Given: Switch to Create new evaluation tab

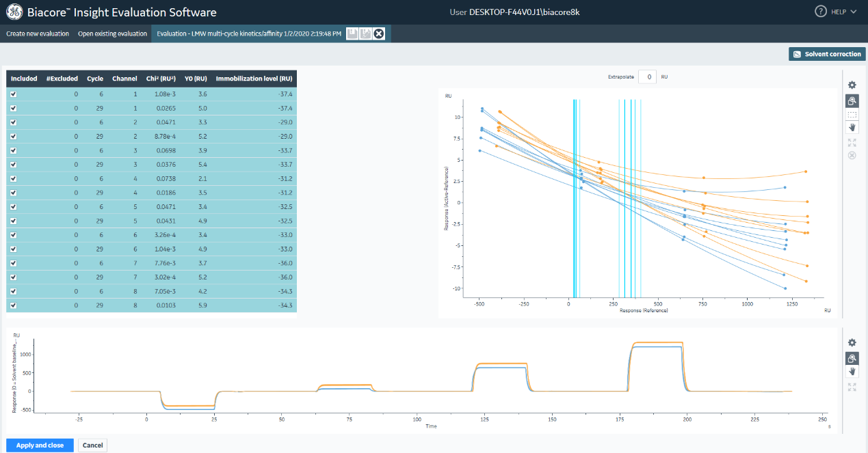Looking at the screenshot, I should click(x=38, y=33).
